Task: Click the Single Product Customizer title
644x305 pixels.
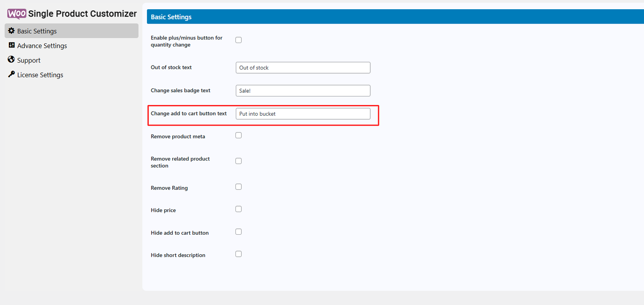Action: [x=83, y=14]
